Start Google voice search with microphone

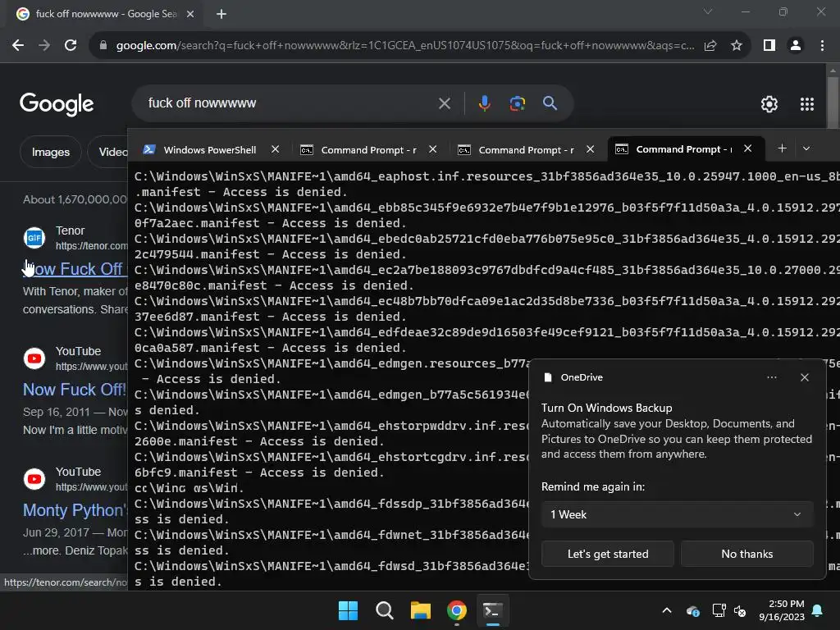(x=484, y=103)
